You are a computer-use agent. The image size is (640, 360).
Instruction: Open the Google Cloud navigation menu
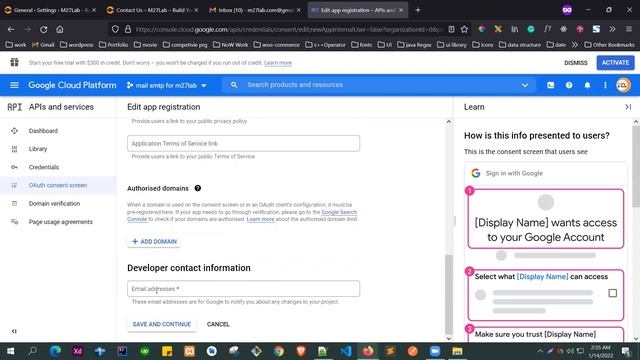click(14, 85)
